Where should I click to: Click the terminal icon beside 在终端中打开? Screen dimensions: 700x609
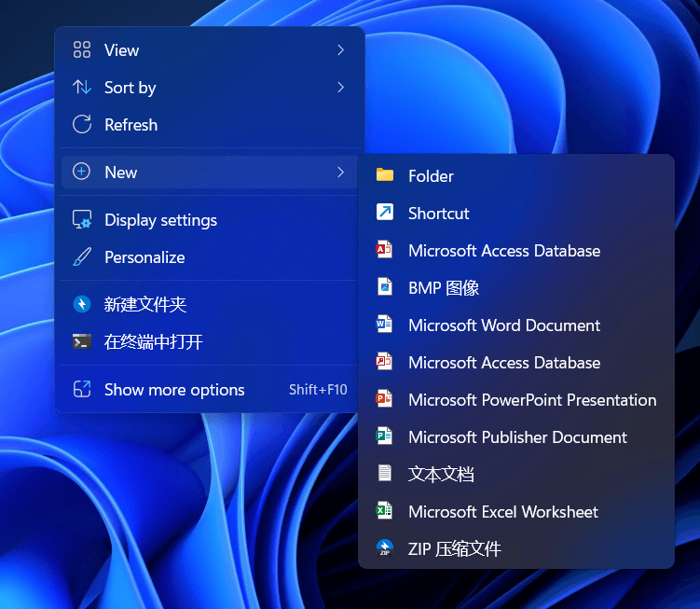(82, 342)
